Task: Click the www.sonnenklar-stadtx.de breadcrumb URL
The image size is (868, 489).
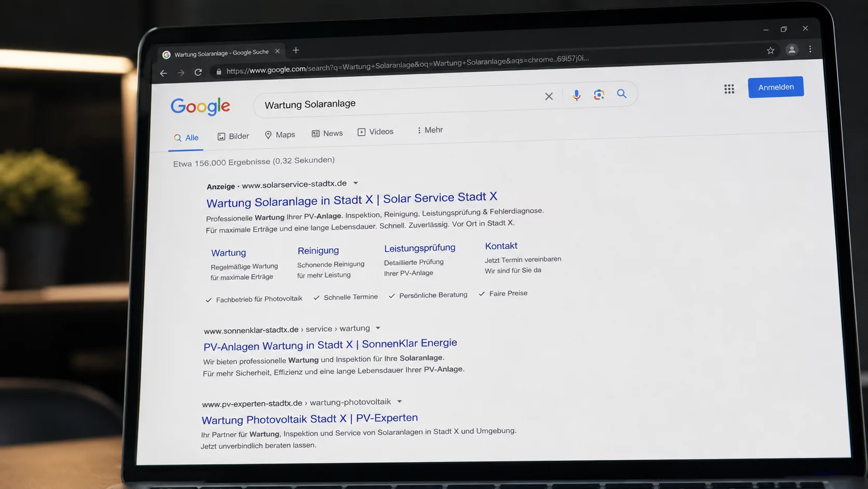Action: [x=251, y=330]
